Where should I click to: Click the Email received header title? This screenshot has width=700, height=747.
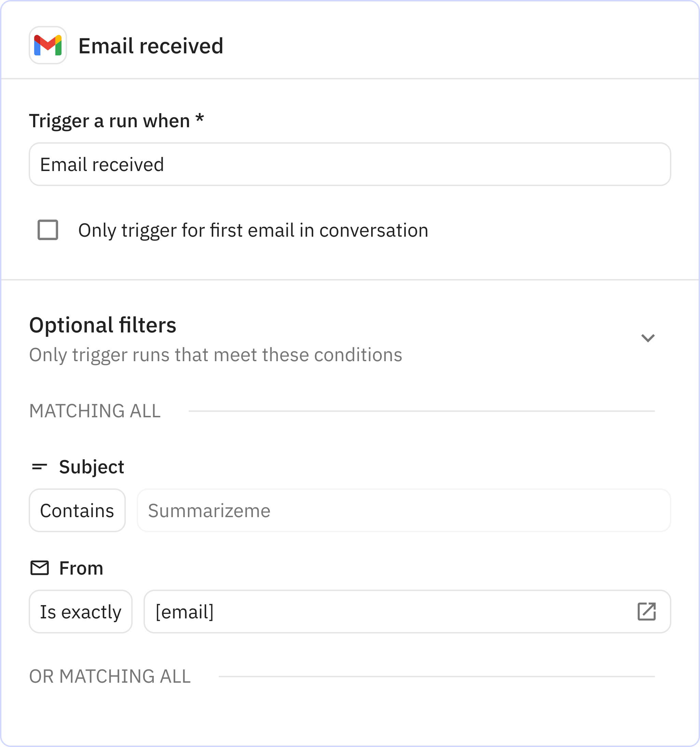click(x=151, y=46)
